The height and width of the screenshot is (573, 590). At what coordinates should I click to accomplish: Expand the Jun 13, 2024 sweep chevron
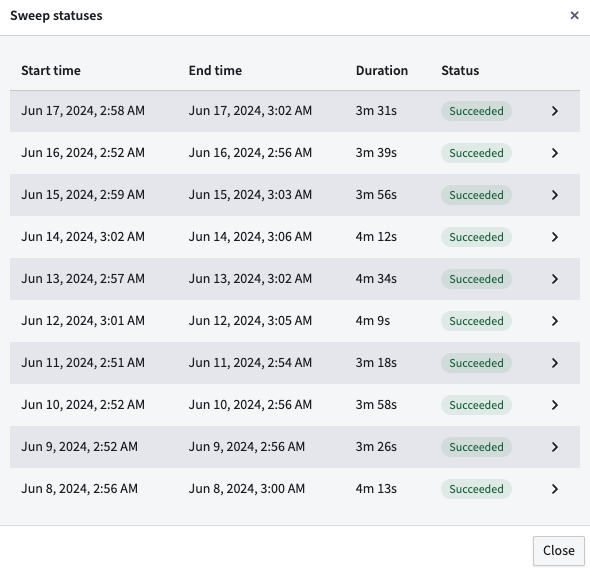pos(555,279)
